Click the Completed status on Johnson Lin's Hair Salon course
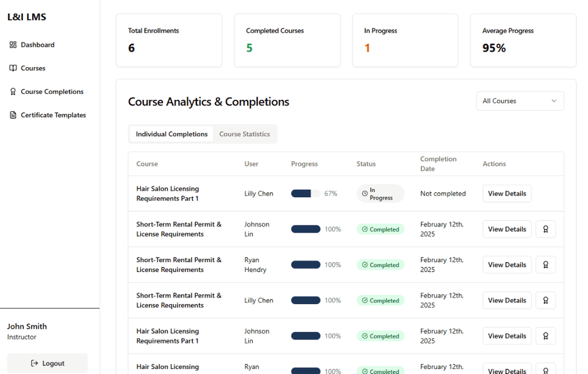 380,336
